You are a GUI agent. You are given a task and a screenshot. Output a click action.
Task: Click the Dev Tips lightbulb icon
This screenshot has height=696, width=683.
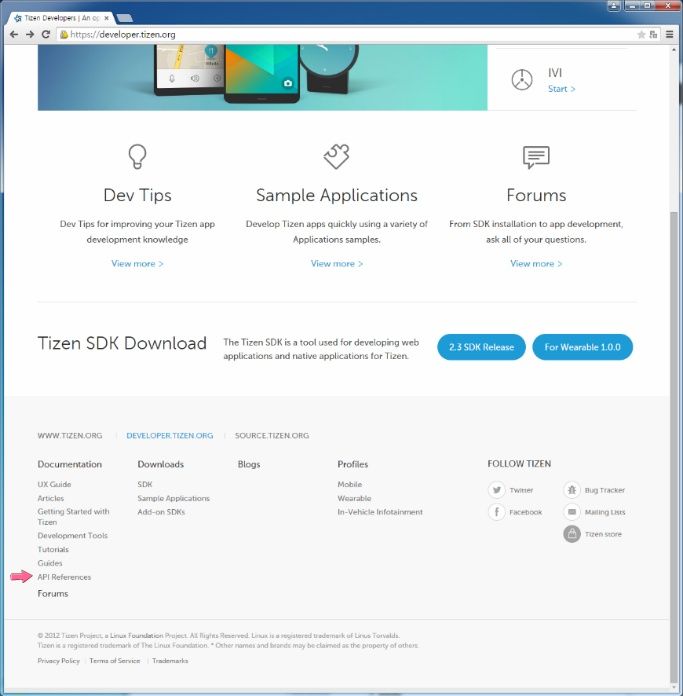(x=137, y=156)
